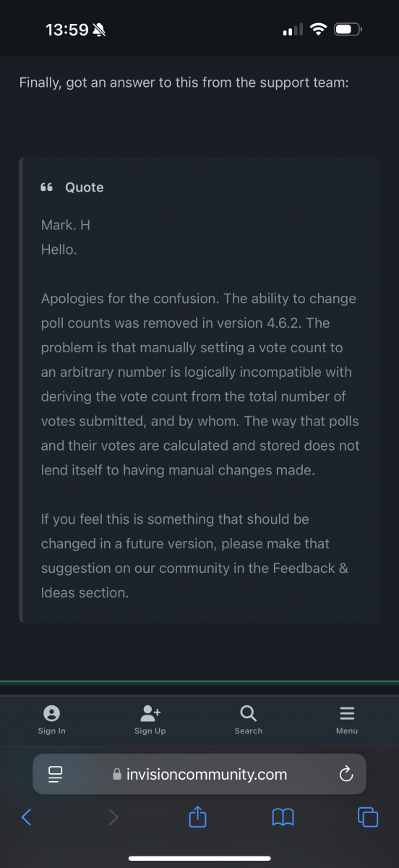Tap the quote marks icon beside Quote

pyautogui.click(x=47, y=187)
